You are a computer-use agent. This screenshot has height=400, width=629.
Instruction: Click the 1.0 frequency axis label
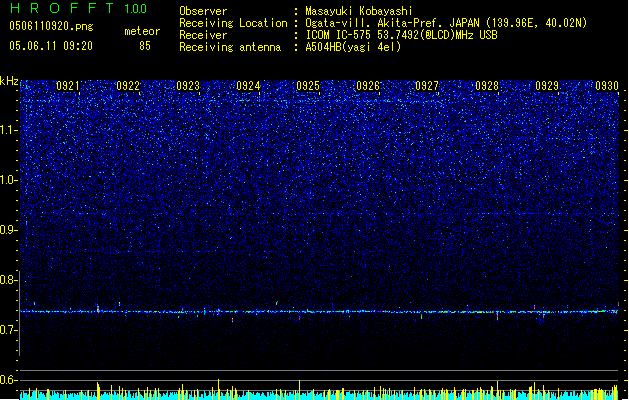tap(9, 180)
